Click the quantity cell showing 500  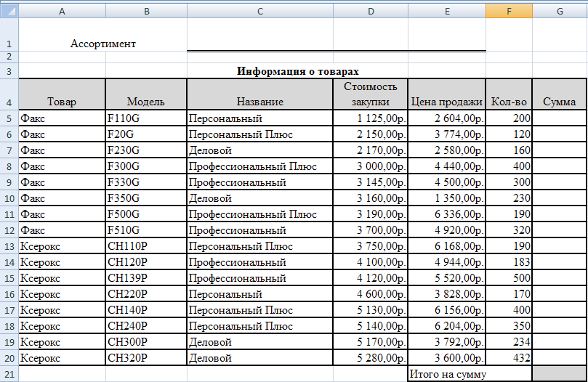[x=509, y=277]
